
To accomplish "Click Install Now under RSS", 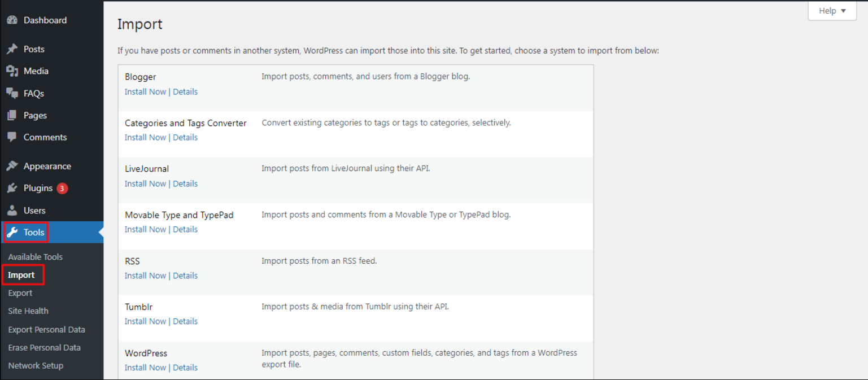I will [145, 276].
